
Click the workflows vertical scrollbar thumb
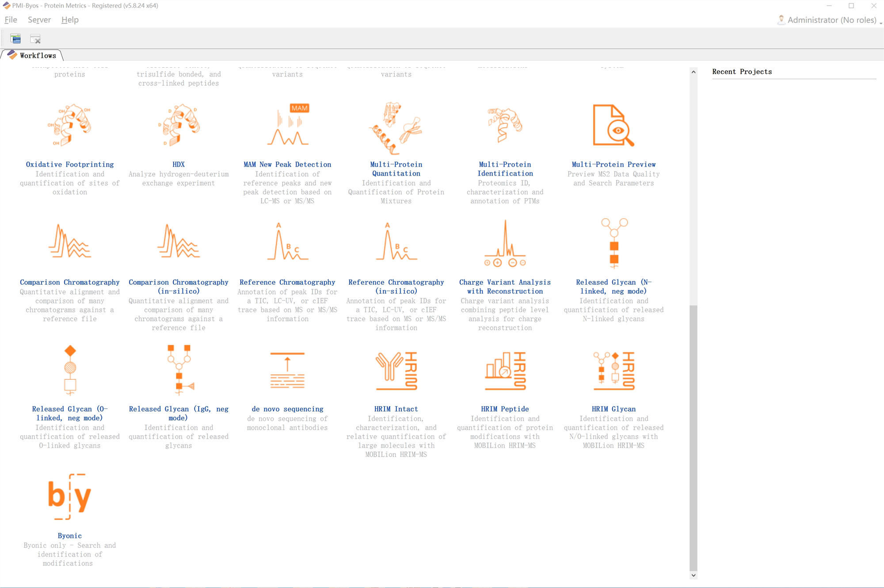[693, 438]
